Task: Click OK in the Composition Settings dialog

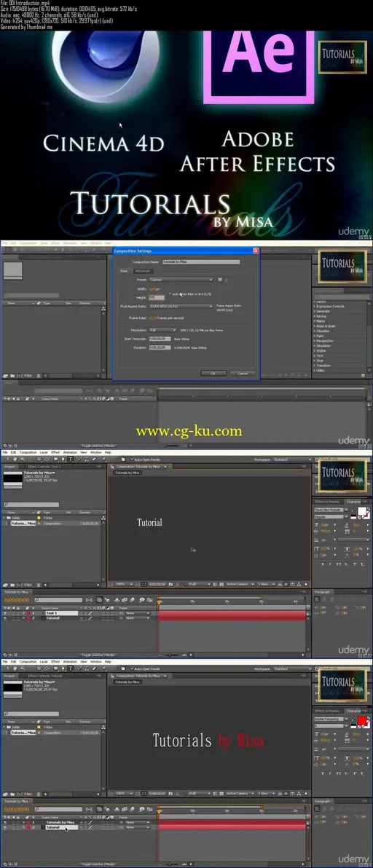Action: 213,374
